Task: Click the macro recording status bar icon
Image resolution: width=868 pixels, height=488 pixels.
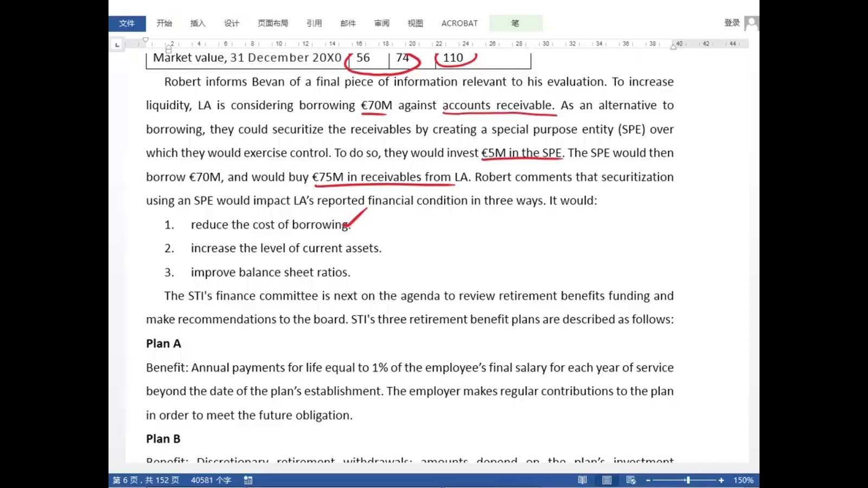Action: coord(248,480)
